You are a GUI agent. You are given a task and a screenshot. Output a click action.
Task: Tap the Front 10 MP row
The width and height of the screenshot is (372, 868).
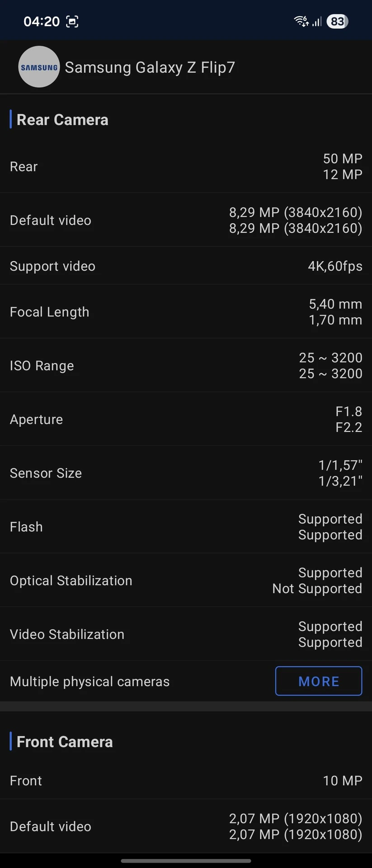[x=186, y=781]
